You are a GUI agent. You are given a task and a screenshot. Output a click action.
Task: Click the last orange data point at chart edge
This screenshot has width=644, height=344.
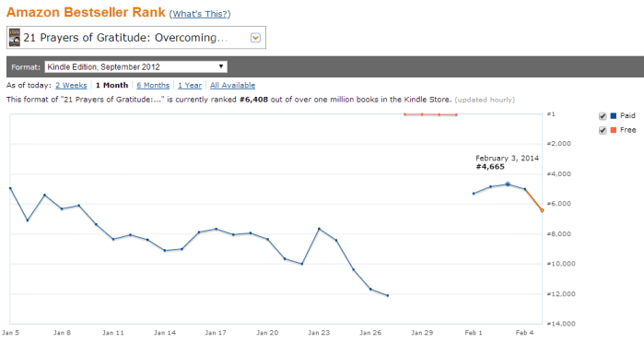542,210
